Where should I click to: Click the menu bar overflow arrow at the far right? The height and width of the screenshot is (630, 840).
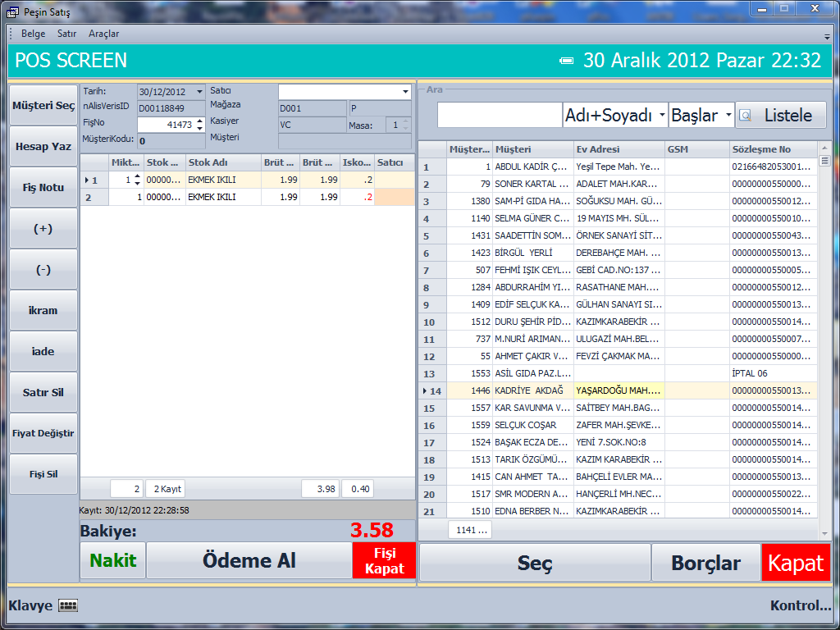[827, 37]
